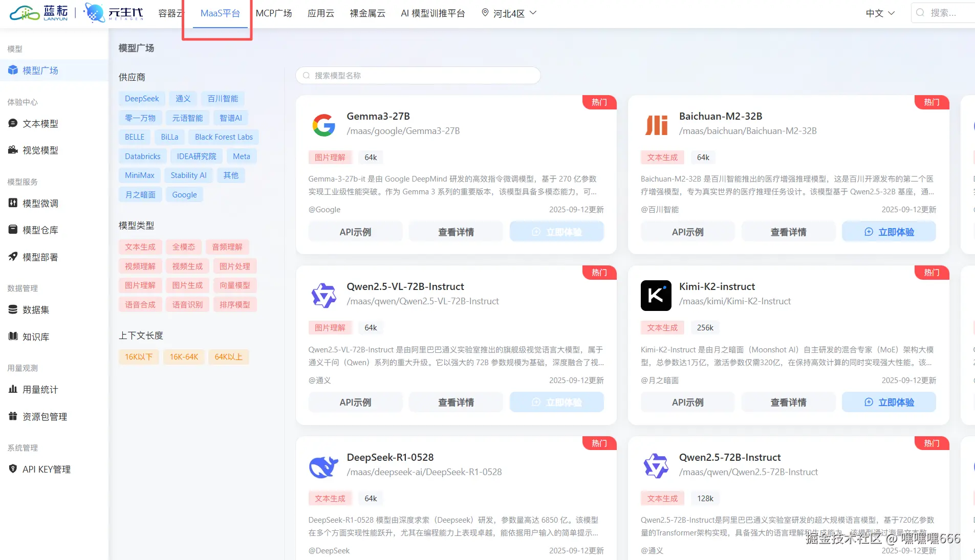
Task: Click the 模型微调 sliders icon
Action: click(x=13, y=203)
